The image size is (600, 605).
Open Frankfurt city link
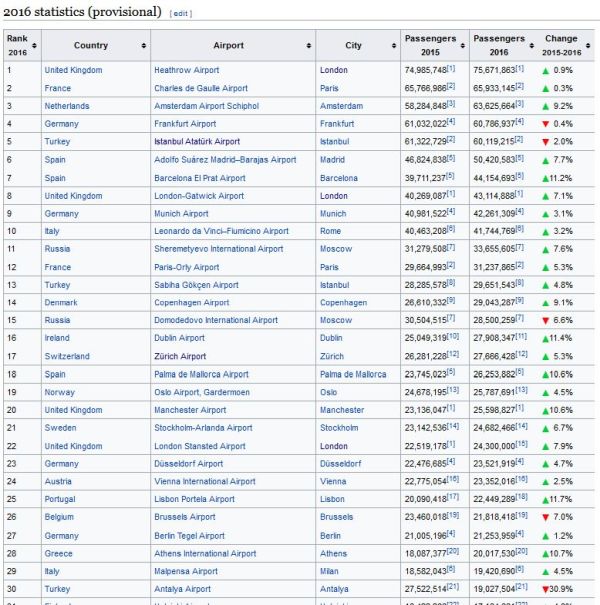pos(336,124)
